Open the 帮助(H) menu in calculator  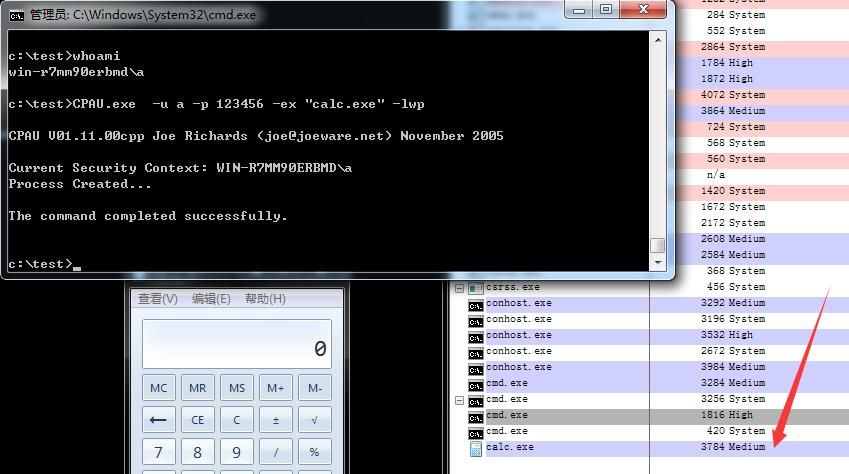[265, 298]
